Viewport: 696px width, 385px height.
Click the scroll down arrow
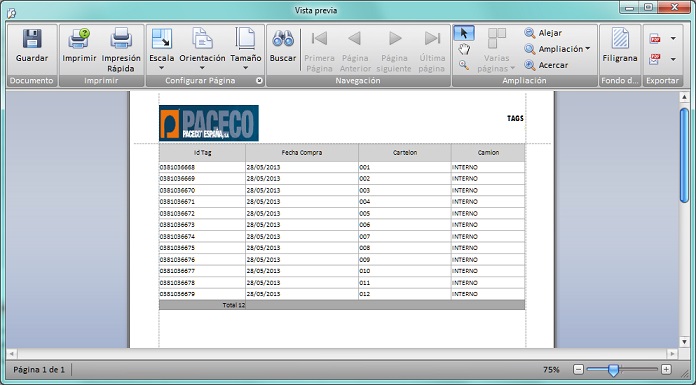tap(684, 341)
